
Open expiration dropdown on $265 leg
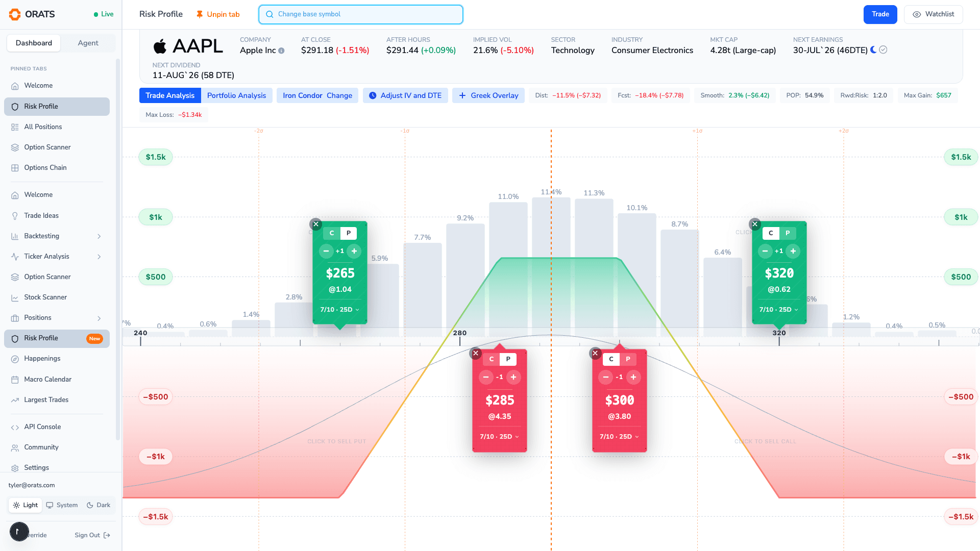coord(340,310)
